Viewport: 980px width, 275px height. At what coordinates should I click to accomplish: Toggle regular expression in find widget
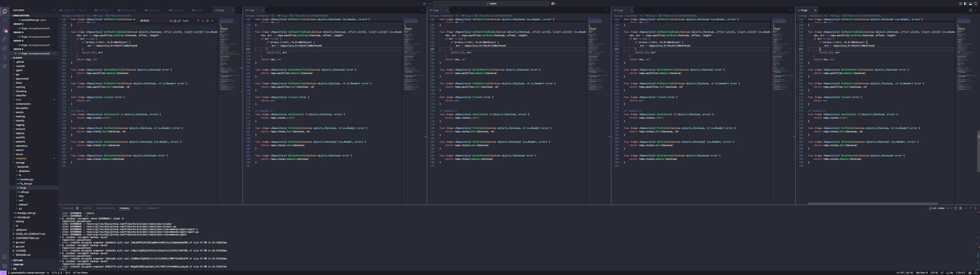coord(179,21)
